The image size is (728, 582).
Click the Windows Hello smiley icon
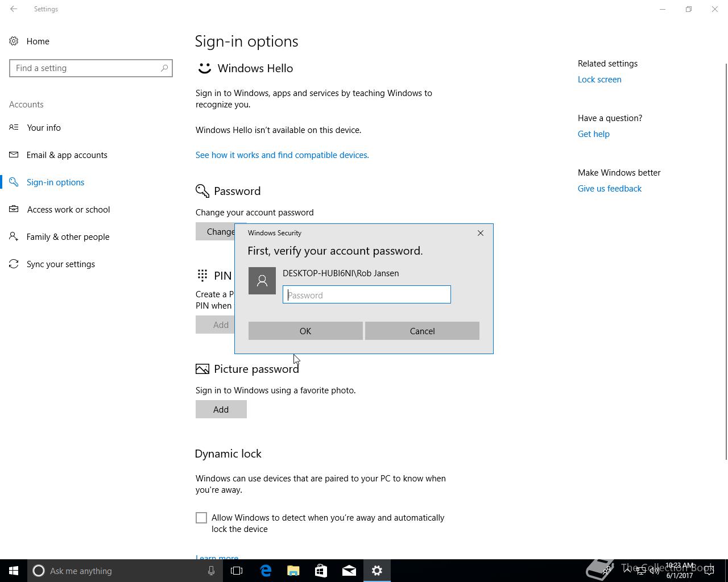pos(204,69)
